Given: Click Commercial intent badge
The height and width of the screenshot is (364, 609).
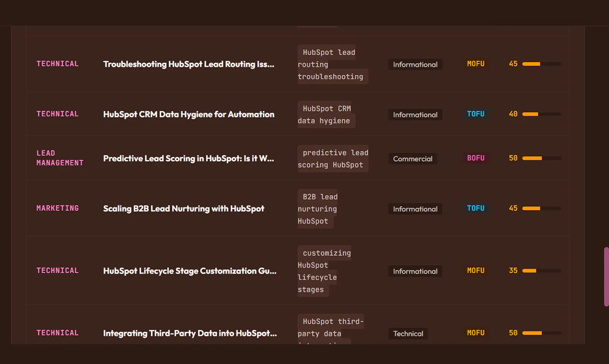Looking at the screenshot, I should click(413, 159).
